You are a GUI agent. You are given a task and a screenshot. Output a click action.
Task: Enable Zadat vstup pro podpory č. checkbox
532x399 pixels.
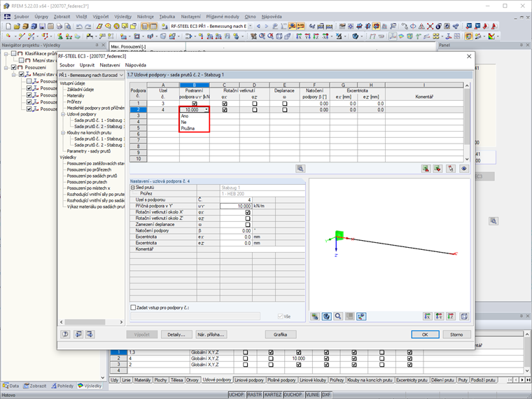tap(133, 307)
